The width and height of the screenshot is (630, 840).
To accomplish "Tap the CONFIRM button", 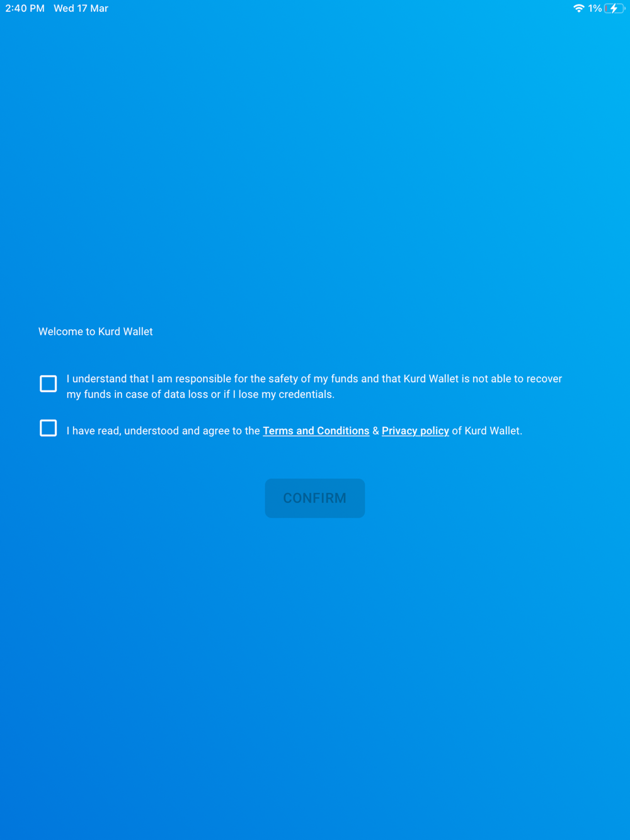I will [315, 498].
